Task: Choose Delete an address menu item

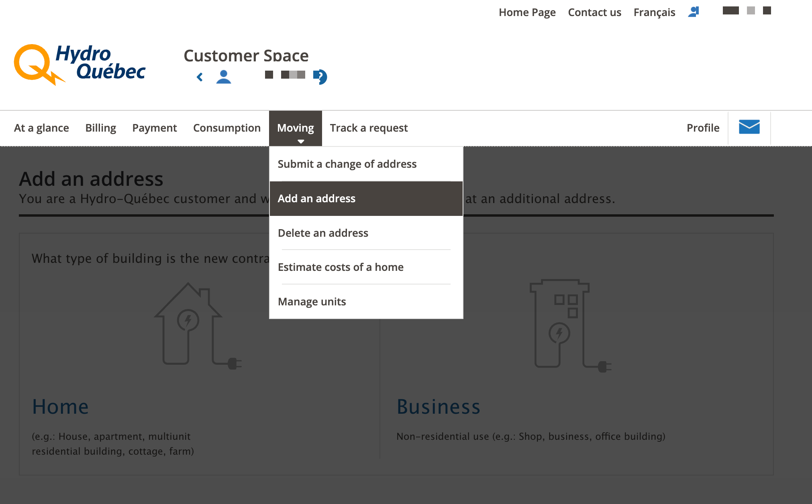Action: click(x=366, y=233)
